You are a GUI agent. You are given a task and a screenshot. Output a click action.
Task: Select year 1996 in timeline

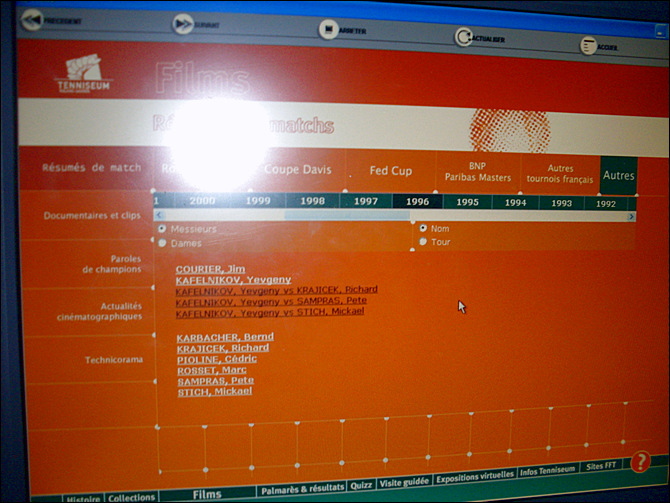click(417, 202)
